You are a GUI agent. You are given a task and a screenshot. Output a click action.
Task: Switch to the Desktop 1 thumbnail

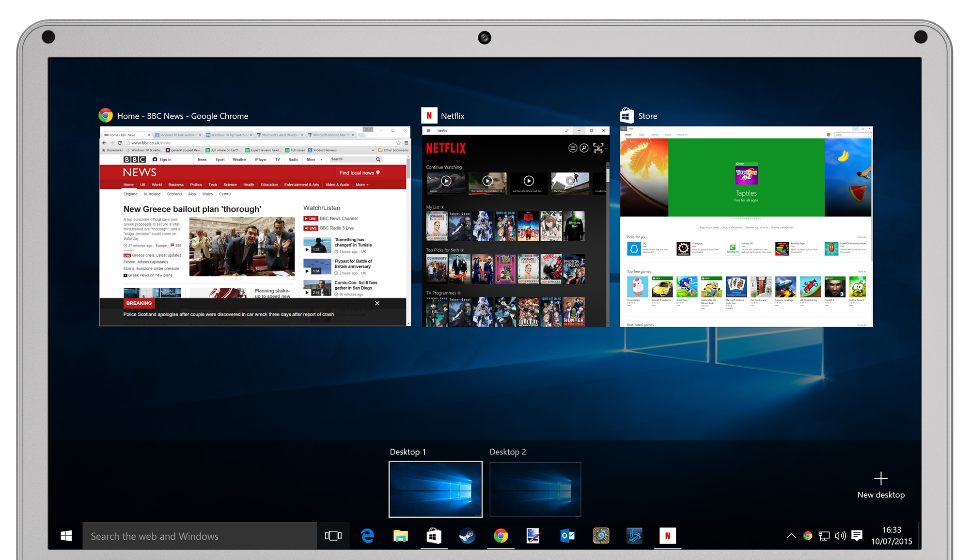436,489
